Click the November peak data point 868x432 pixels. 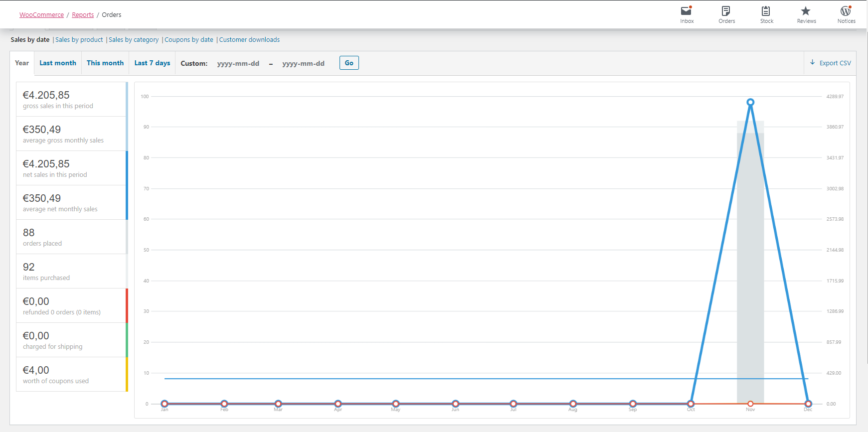click(750, 102)
